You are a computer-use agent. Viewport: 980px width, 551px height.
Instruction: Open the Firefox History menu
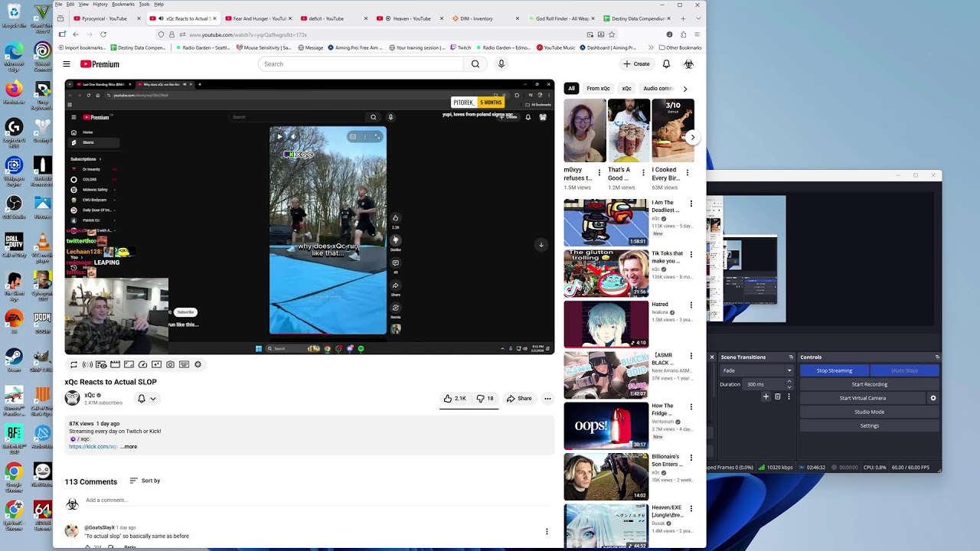click(100, 4)
